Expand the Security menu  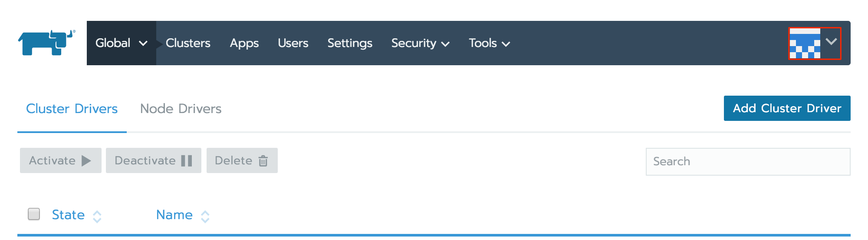[420, 43]
